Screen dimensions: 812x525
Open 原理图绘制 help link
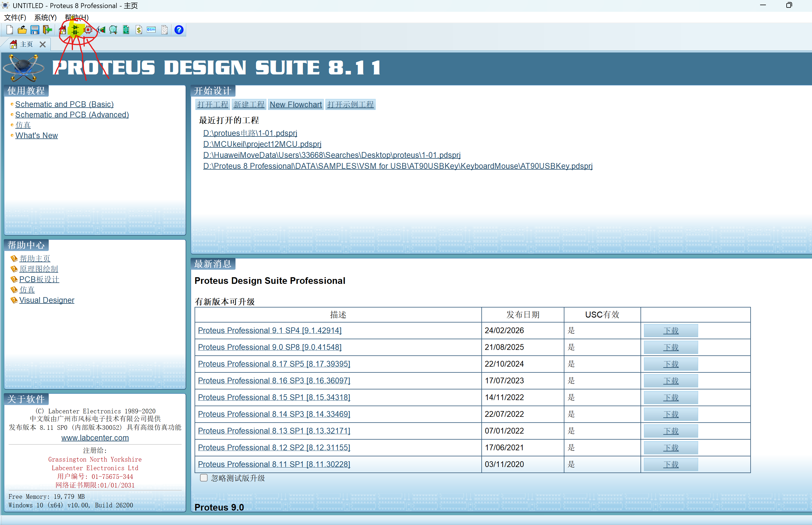[39, 269]
